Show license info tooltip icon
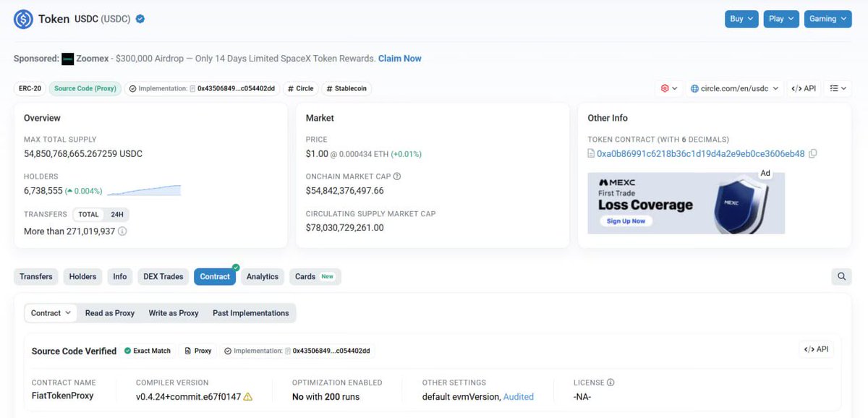Viewport: 868px width, 418px height. point(610,383)
